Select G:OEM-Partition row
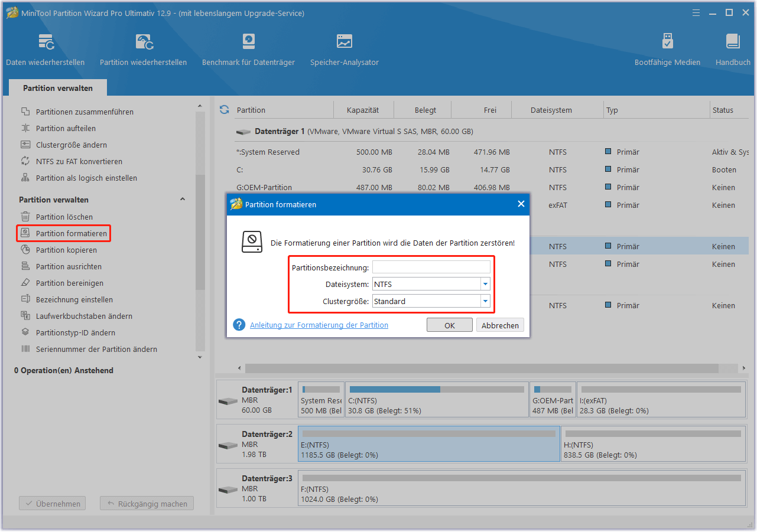 tap(491, 187)
